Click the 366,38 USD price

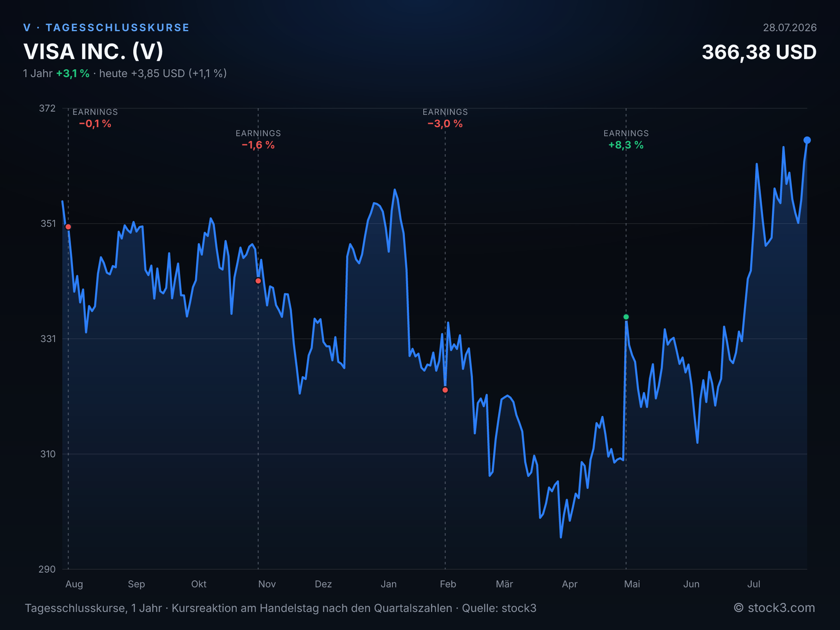coord(759,52)
